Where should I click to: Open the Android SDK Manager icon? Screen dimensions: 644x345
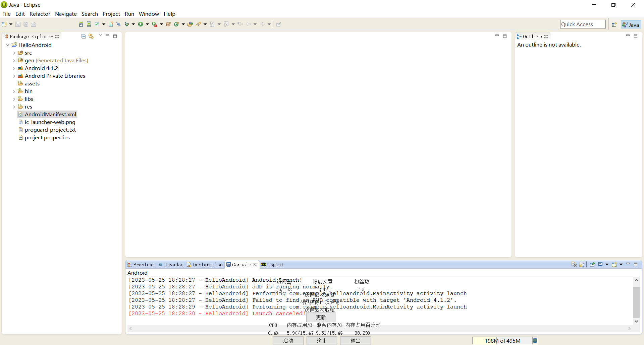(81, 24)
